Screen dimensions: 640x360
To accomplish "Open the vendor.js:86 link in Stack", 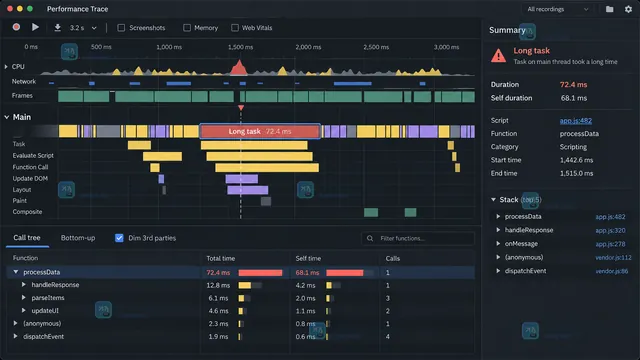I will point(611,271).
